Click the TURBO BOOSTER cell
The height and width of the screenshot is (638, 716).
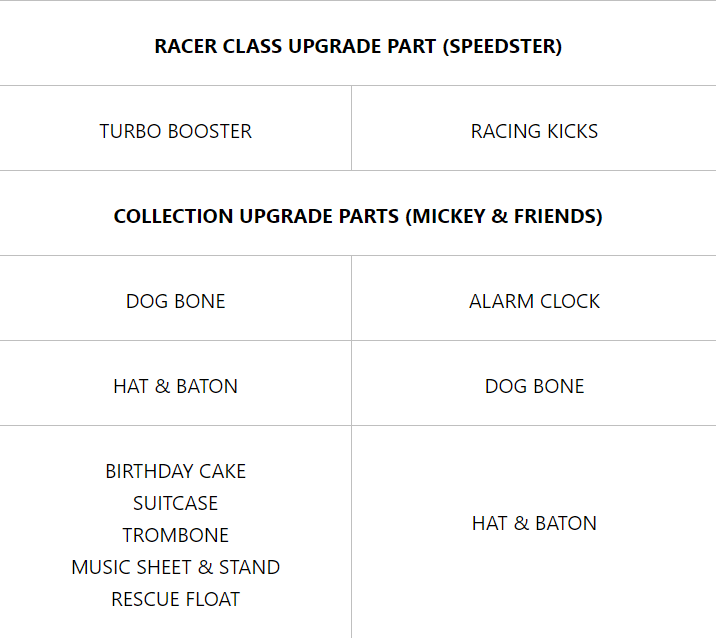pyautogui.click(x=176, y=131)
